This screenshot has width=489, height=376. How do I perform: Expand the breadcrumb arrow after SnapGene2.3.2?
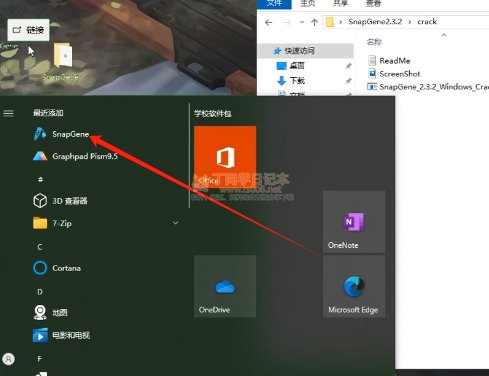(410, 22)
